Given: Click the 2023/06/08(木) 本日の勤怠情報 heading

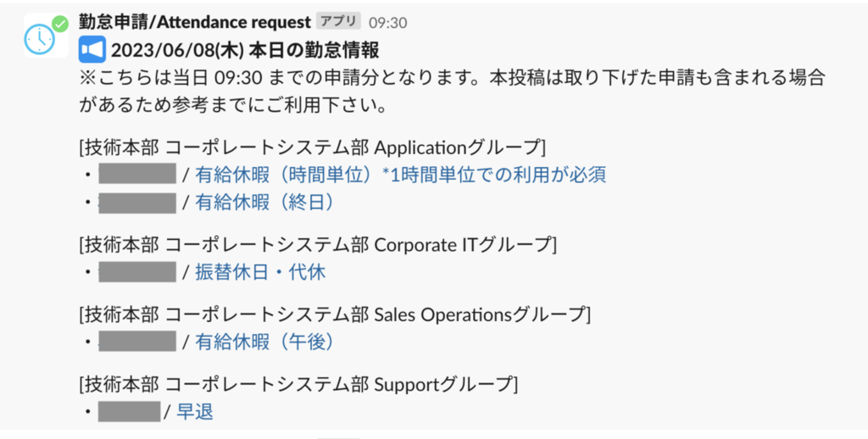Looking at the screenshot, I should coord(245,50).
